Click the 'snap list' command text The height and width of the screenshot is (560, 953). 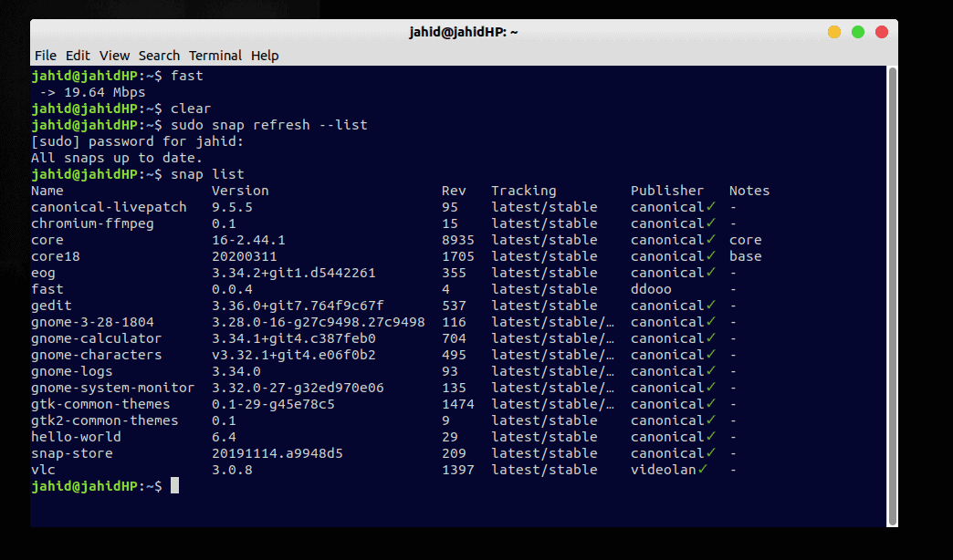[207, 174]
